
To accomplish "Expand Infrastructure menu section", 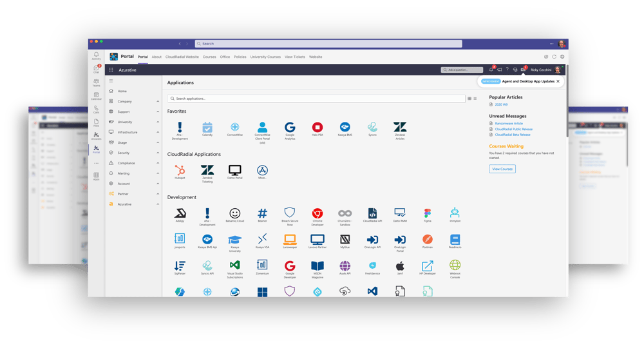I will [134, 132].
